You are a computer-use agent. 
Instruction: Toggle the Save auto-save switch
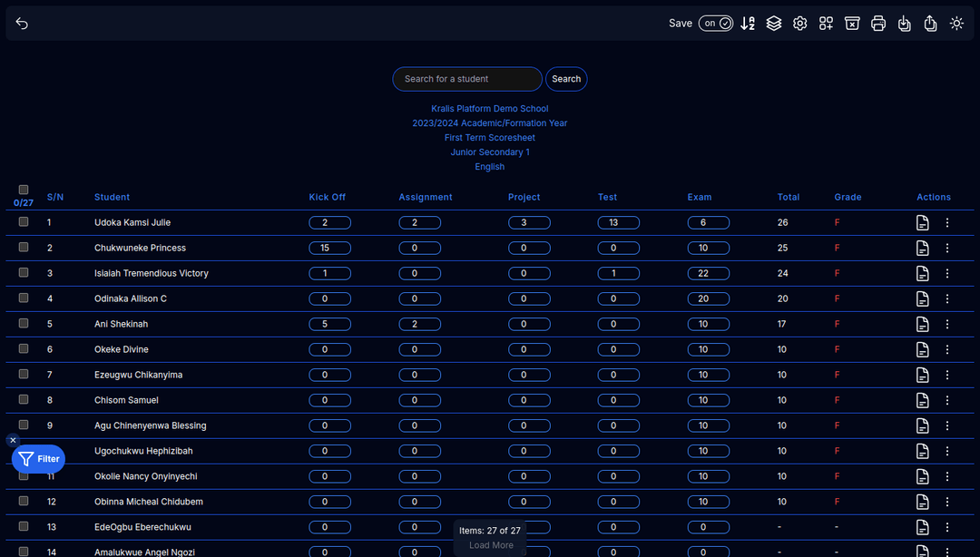[716, 24]
